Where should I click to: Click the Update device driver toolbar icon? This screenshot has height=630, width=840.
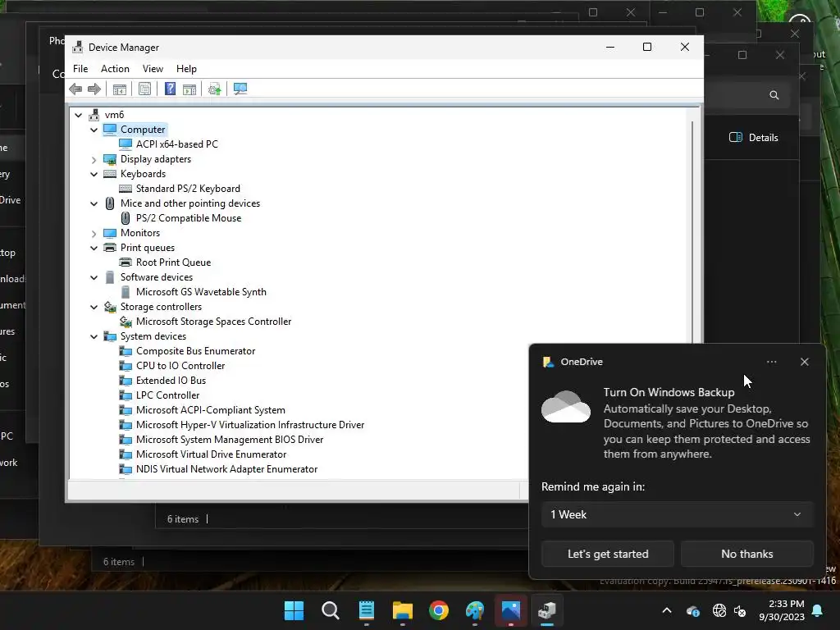215,89
